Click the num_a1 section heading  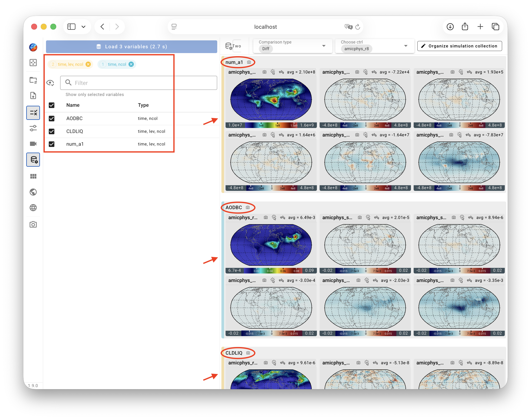234,62
